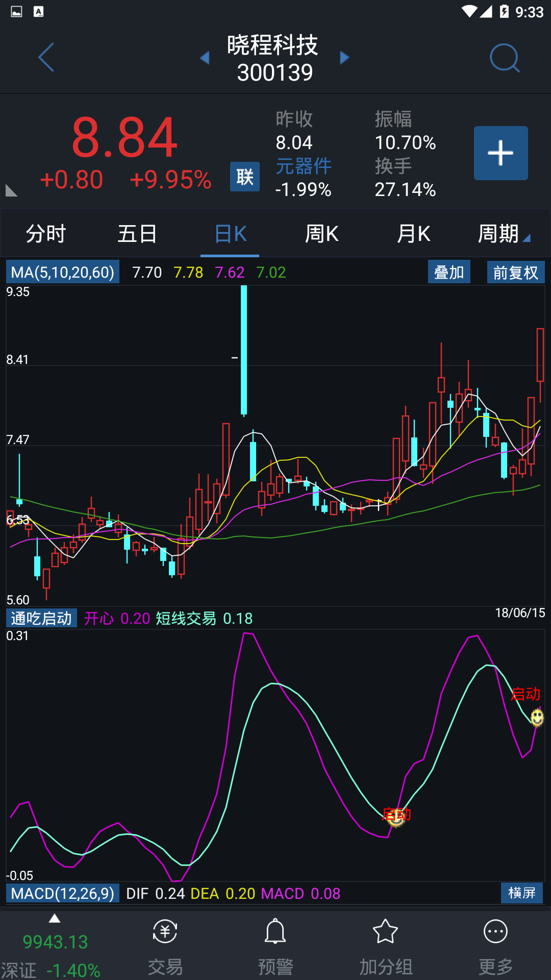Tap 换手 27.14% value
Screen dimensions: 551x980
click(x=405, y=190)
